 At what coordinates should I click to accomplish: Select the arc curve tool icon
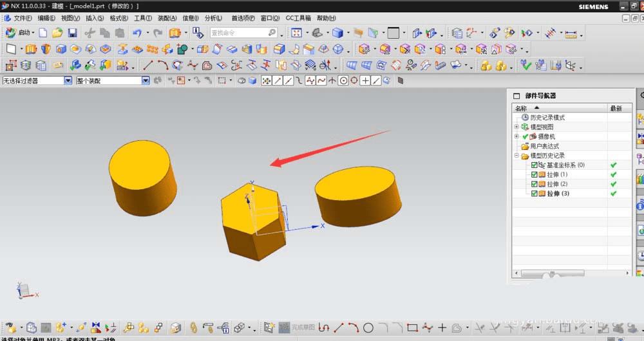[x=162, y=65]
